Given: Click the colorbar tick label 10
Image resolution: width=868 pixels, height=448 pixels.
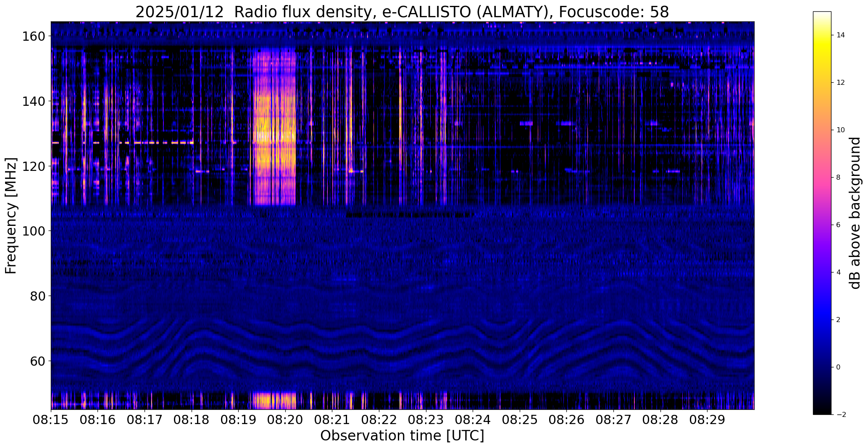Looking at the screenshot, I should 841,130.
